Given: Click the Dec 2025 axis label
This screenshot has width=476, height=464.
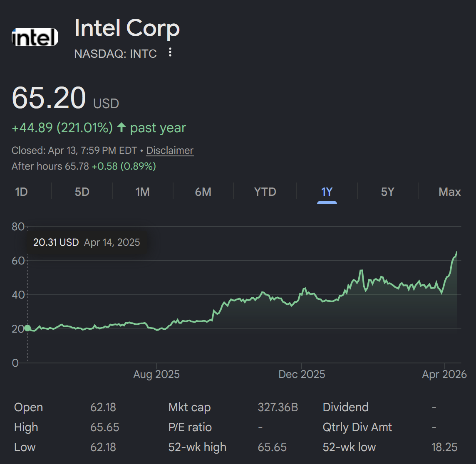Looking at the screenshot, I should click(302, 374).
